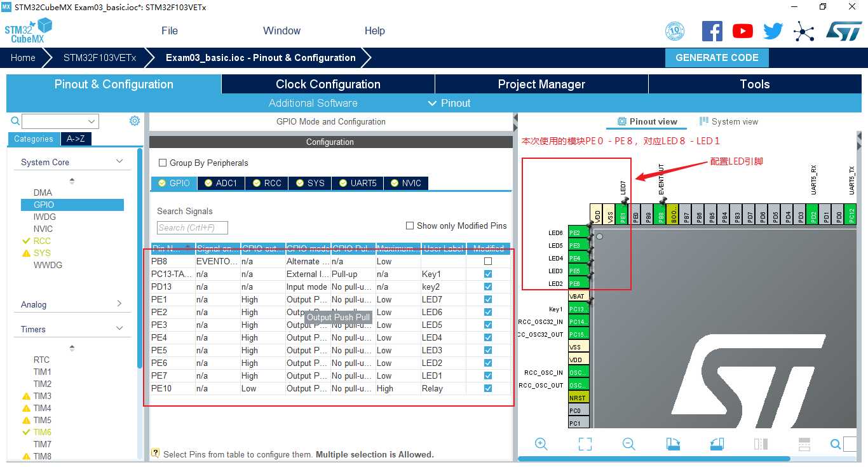This screenshot has width=868, height=467.
Task: Select the PC13 pin labeled Key1
Action: coord(578,309)
